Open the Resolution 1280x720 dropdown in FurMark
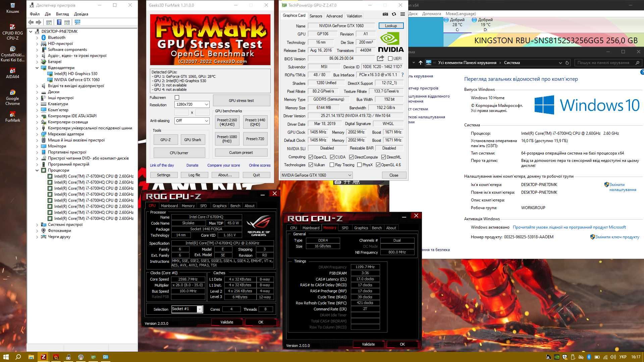The width and height of the screenshot is (644, 362). (192, 104)
